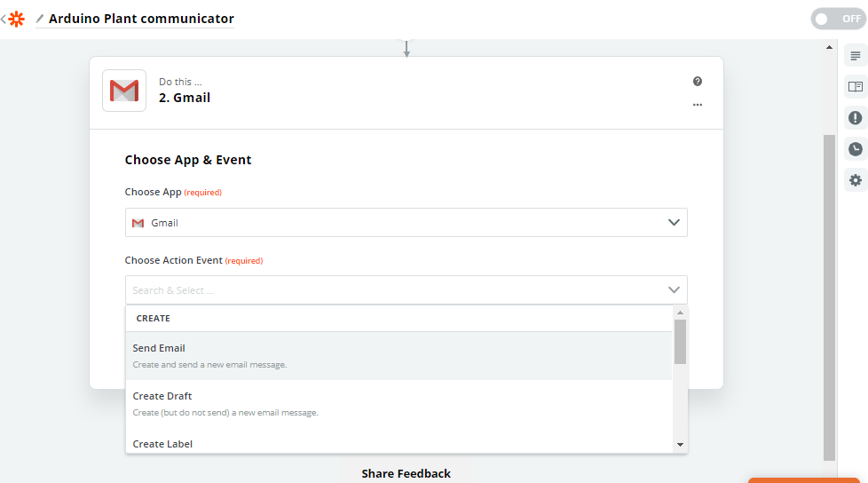Screen dimensions: 868x483
Task: Open the Zap outline sidebar icon
Action: (855, 56)
